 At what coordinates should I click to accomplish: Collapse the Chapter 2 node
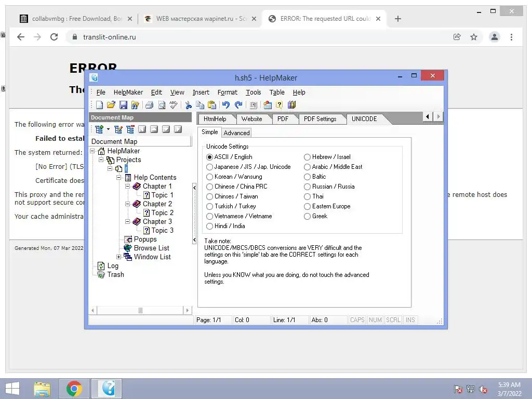point(128,204)
